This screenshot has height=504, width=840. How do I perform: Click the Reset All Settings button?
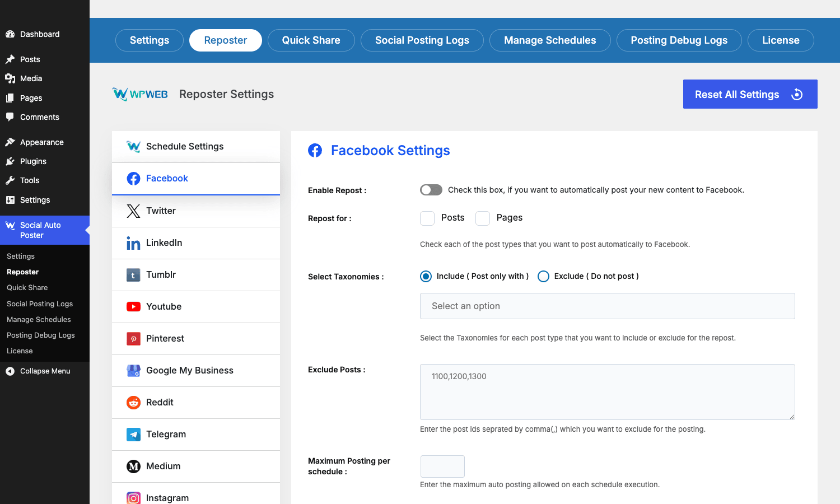[750, 94]
